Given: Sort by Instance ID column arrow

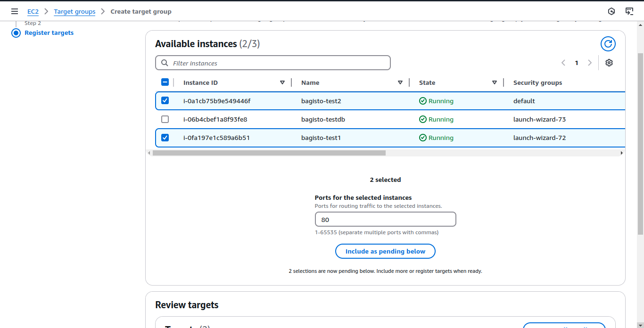Looking at the screenshot, I should 282,82.
